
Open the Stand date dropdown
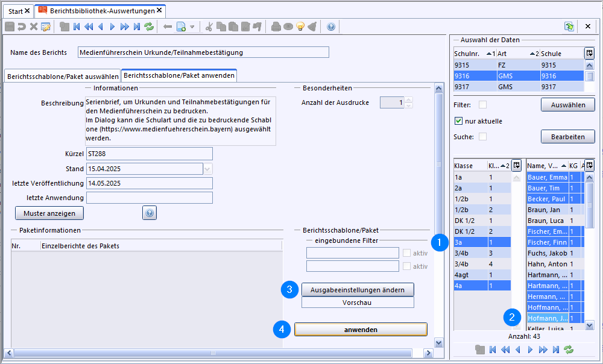(x=207, y=169)
